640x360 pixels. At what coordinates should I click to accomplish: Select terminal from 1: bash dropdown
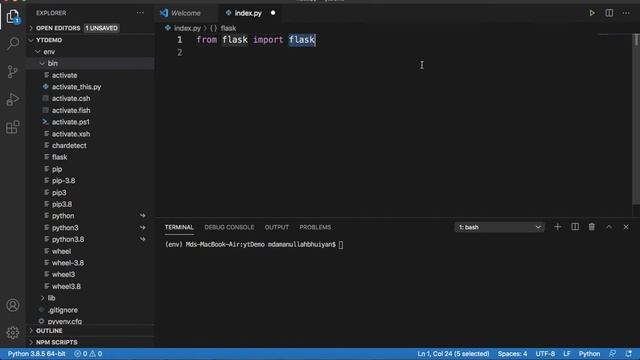click(x=499, y=227)
